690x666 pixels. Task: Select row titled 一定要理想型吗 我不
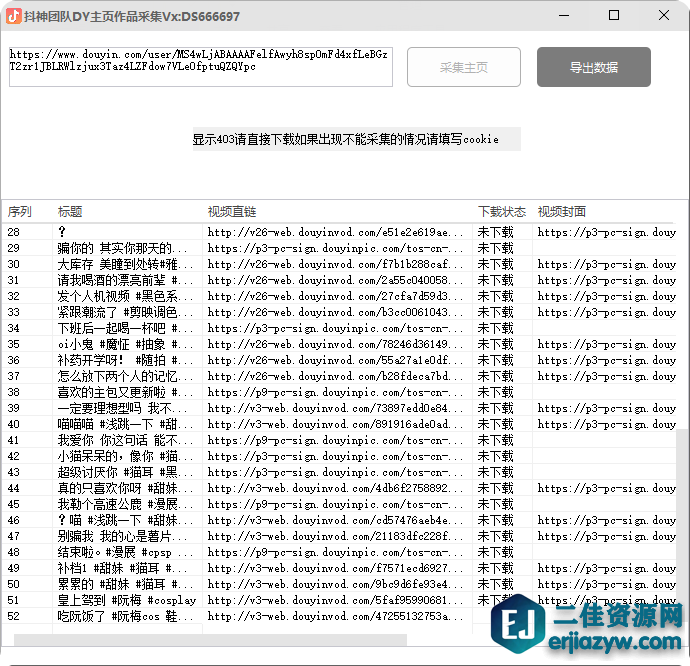(x=339, y=408)
